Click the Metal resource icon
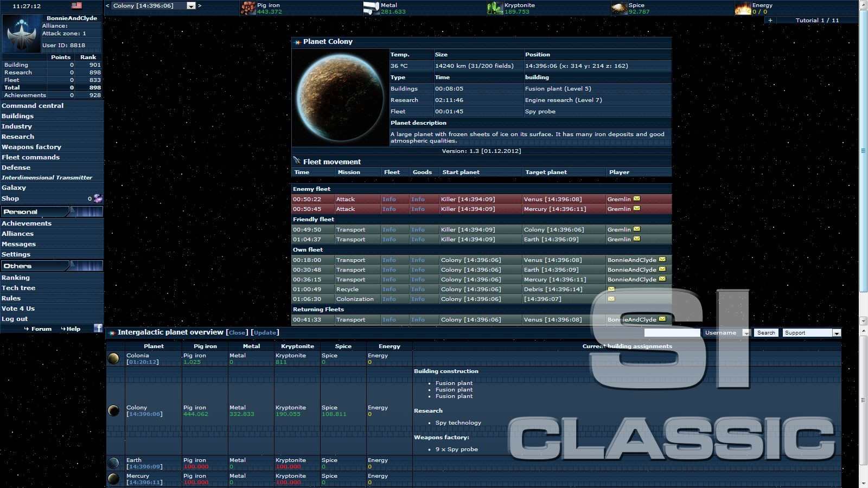Image resolution: width=868 pixels, height=488 pixels. [372, 8]
